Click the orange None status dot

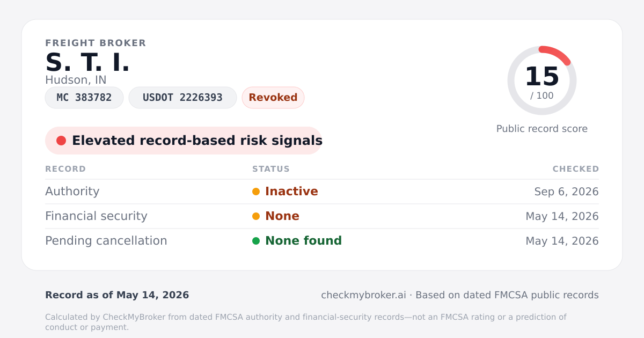pyautogui.click(x=256, y=216)
